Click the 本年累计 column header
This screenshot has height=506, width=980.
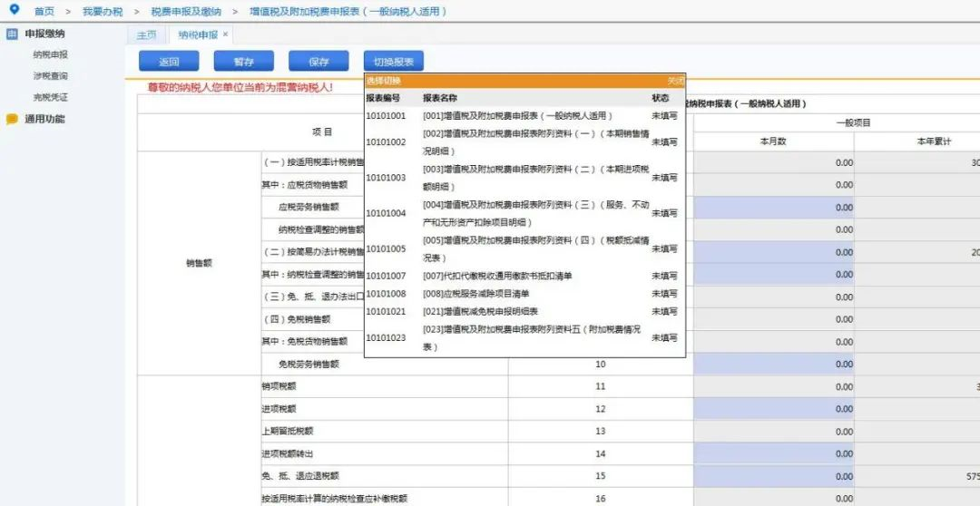click(x=933, y=141)
